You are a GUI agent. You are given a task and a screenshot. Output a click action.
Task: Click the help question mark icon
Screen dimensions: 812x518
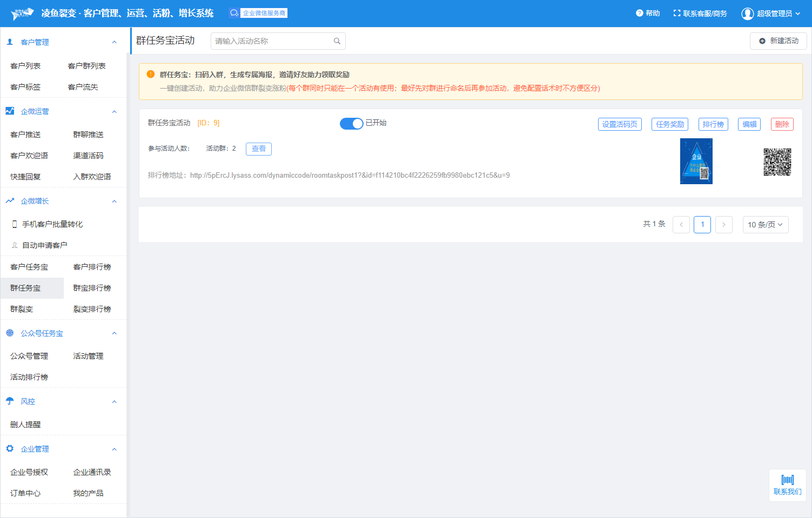(x=639, y=14)
